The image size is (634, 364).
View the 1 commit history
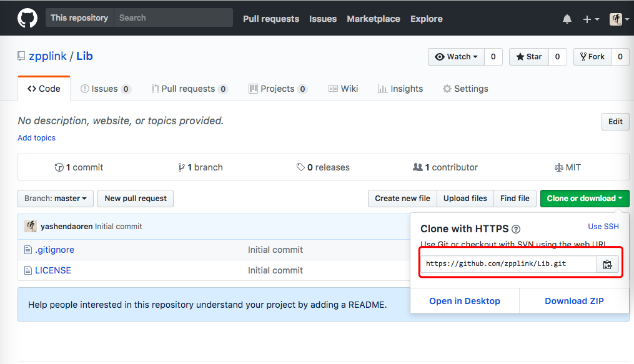click(x=79, y=167)
